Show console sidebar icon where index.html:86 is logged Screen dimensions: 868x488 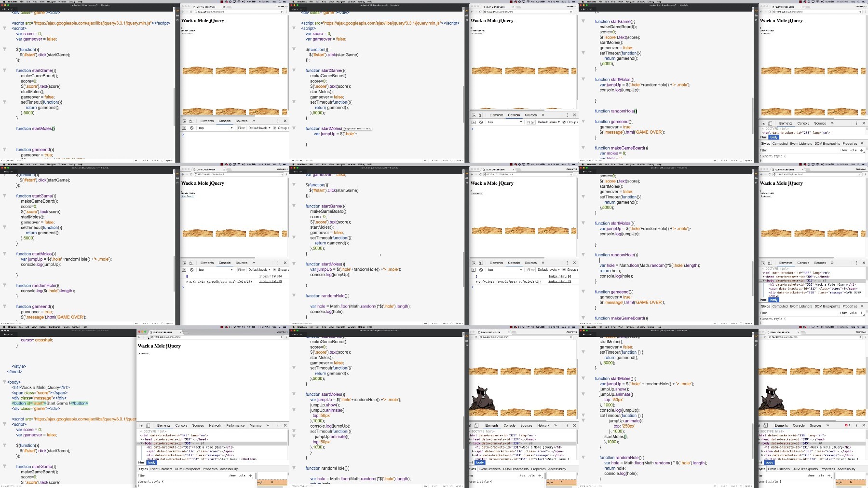click(474, 270)
